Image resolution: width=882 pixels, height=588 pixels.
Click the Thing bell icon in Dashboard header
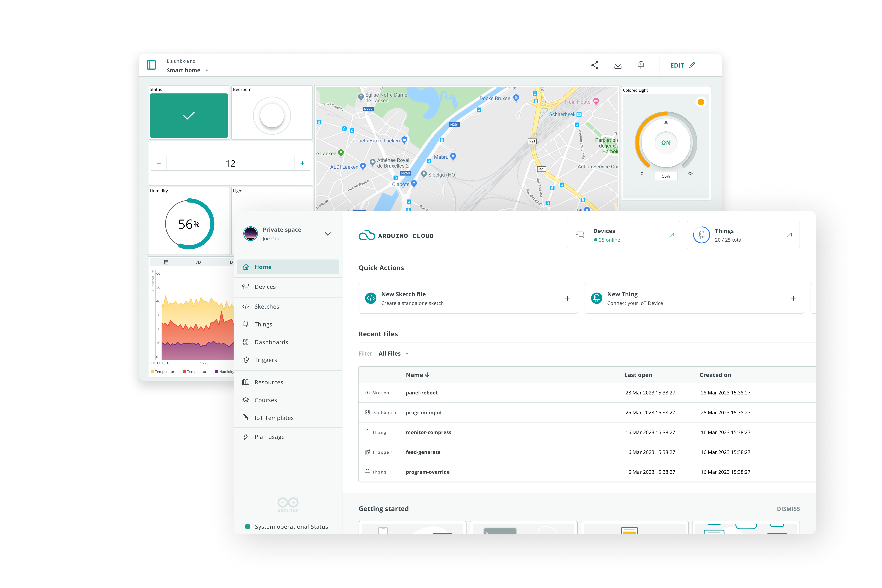[641, 65]
